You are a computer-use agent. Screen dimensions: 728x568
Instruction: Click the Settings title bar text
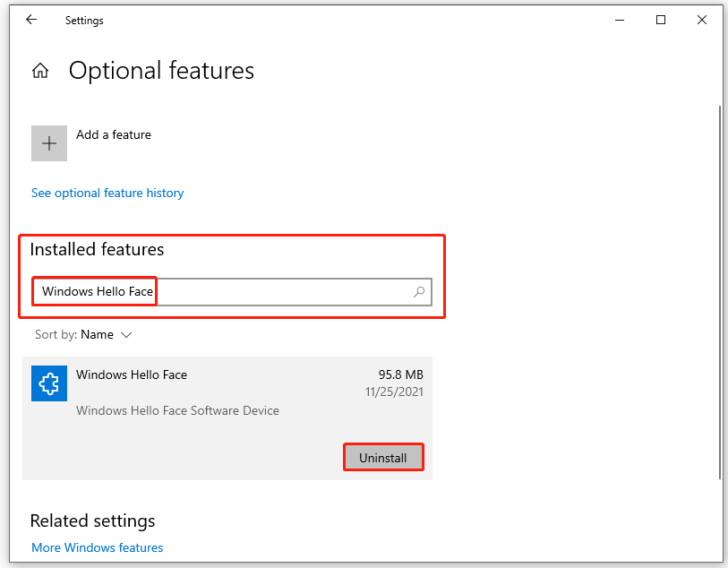[84, 20]
